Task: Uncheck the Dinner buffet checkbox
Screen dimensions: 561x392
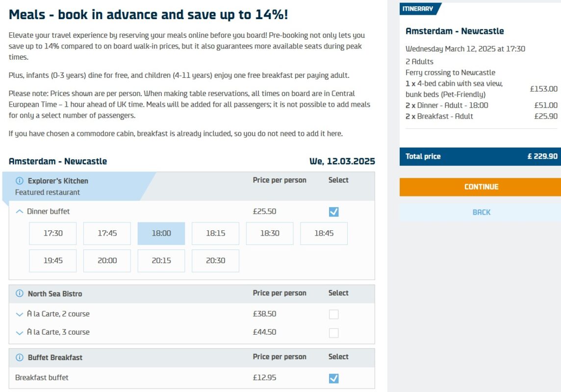Action: click(333, 212)
